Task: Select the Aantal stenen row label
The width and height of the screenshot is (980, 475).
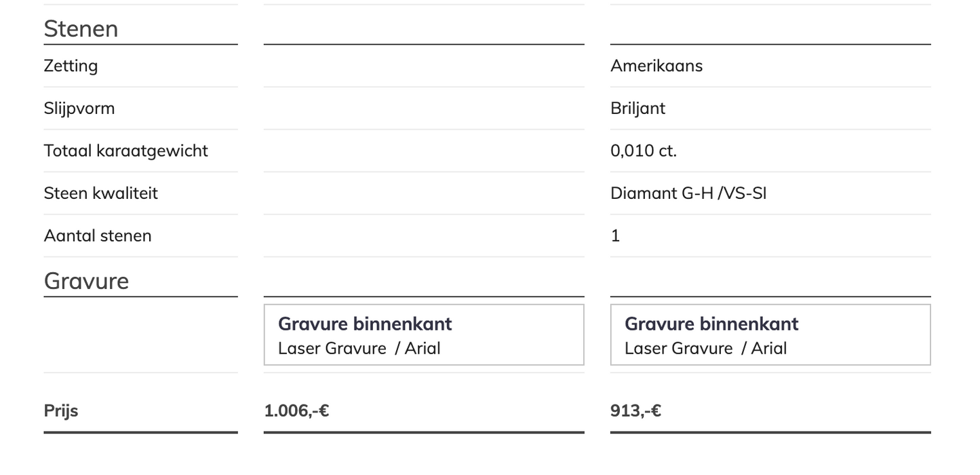Action: pyautogui.click(x=98, y=235)
